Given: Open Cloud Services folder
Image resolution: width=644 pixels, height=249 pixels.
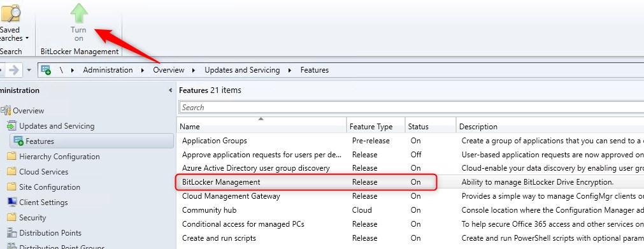Looking at the screenshot, I should point(43,172).
